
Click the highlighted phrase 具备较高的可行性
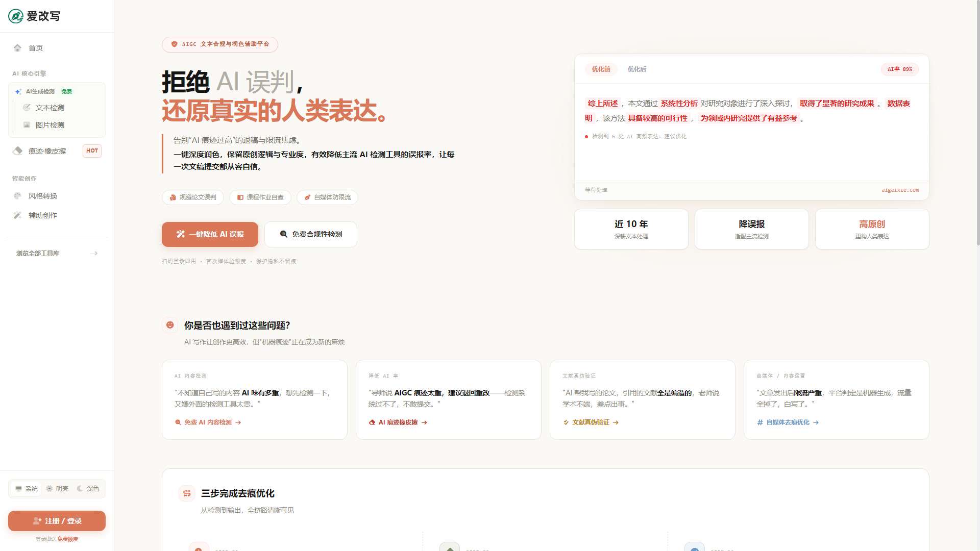pyautogui.click(x=657, y=118)
